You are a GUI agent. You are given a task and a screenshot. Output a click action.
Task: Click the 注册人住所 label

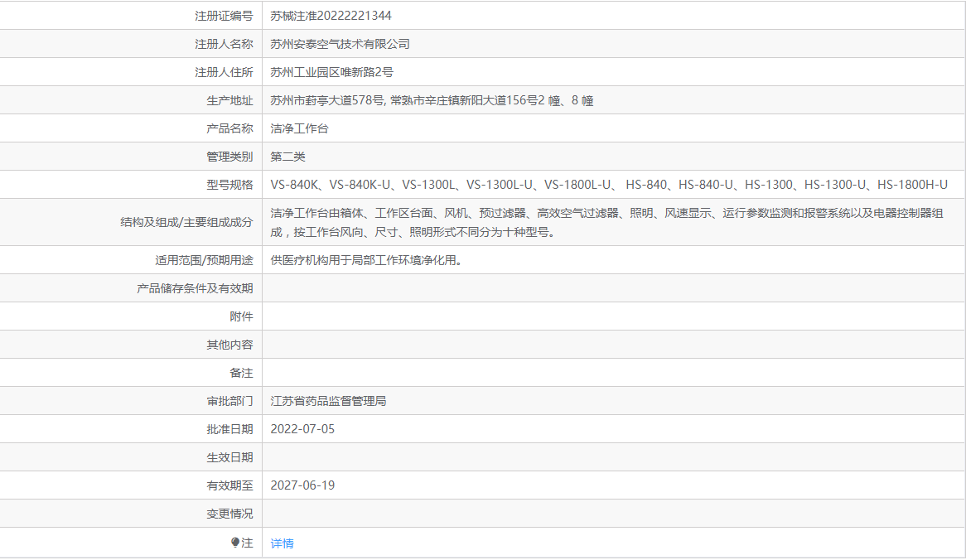tap(225, 73)
